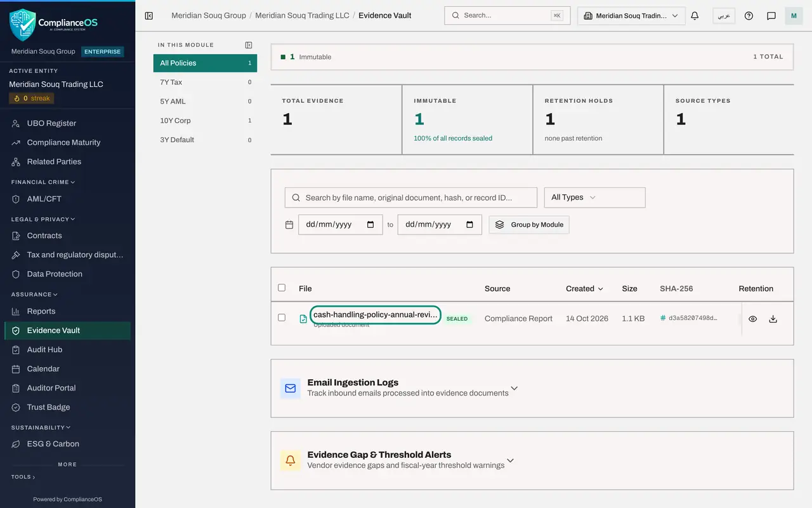
Task: Click the Email Ingestion Logs envelope icon
Action: (x=291, y=389)
